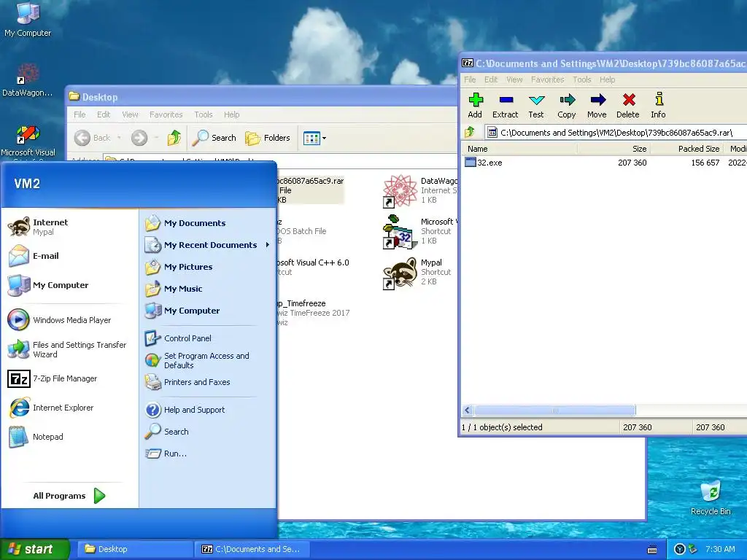
Task: Go up one folder in Desktop explorer
Action: click(174, 138)
